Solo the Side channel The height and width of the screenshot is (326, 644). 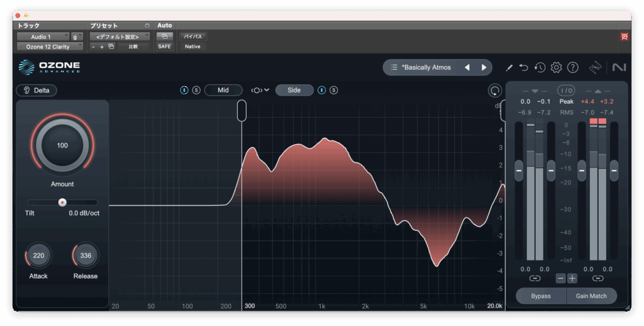[333, 90]
